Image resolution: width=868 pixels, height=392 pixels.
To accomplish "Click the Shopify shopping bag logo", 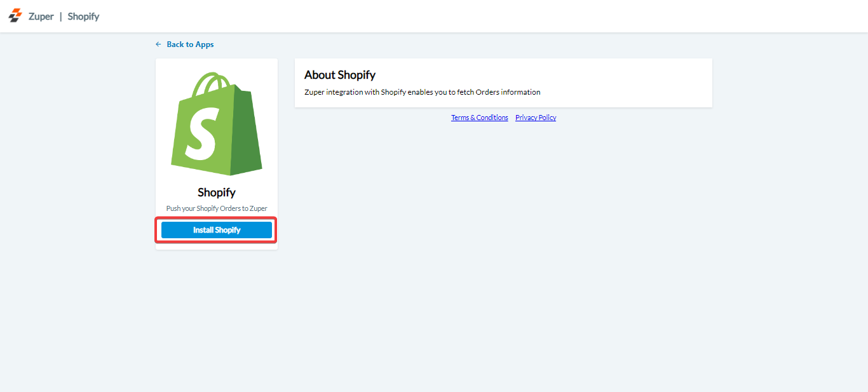I will pos(217,124).
